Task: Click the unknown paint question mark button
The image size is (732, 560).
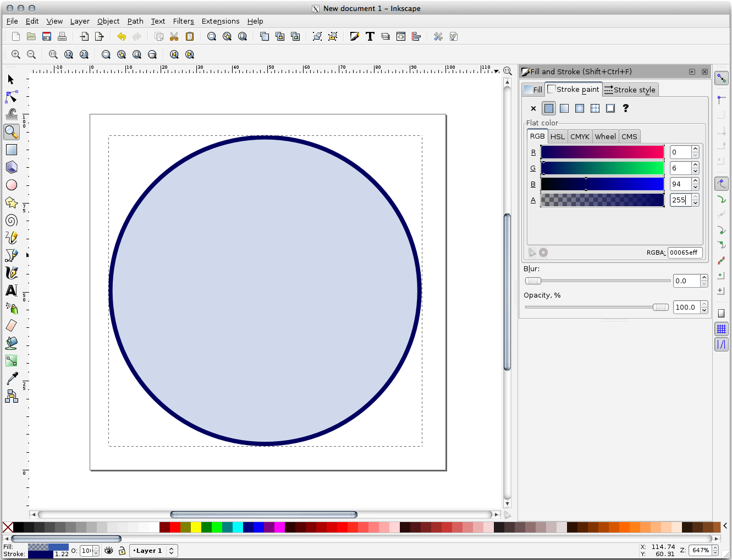Action: point(625,108)
